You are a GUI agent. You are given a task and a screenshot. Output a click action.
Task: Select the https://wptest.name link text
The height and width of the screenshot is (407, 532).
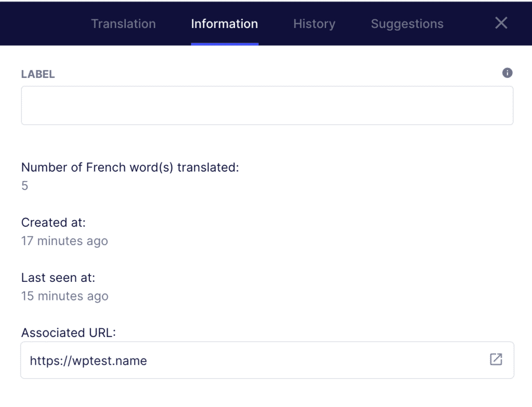(88, 360)
